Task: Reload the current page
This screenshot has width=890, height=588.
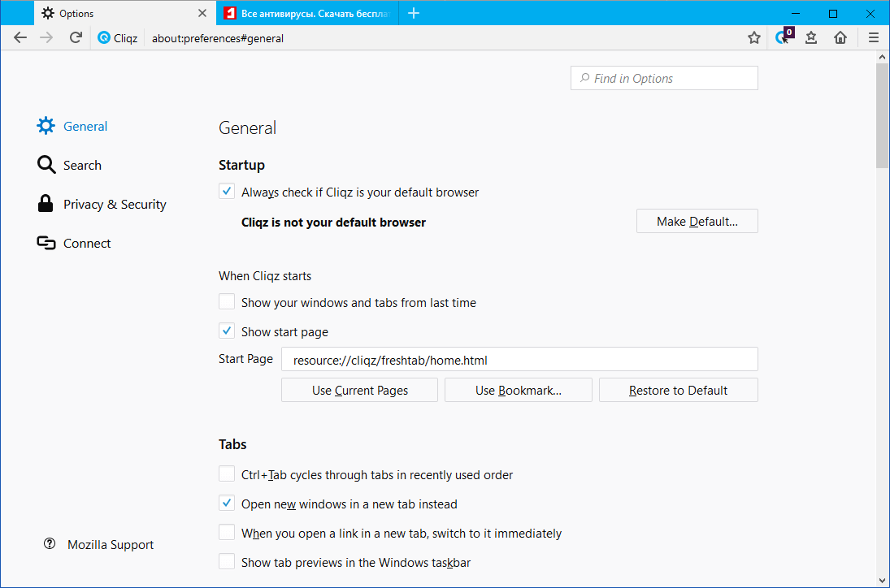Action: click(x=76, y=37)
